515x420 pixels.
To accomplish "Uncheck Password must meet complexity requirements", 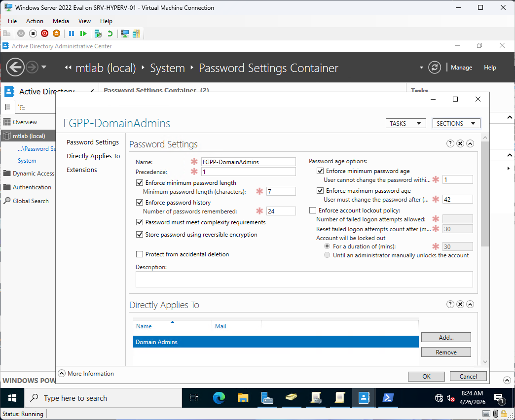I will click(x=140, y=222).
